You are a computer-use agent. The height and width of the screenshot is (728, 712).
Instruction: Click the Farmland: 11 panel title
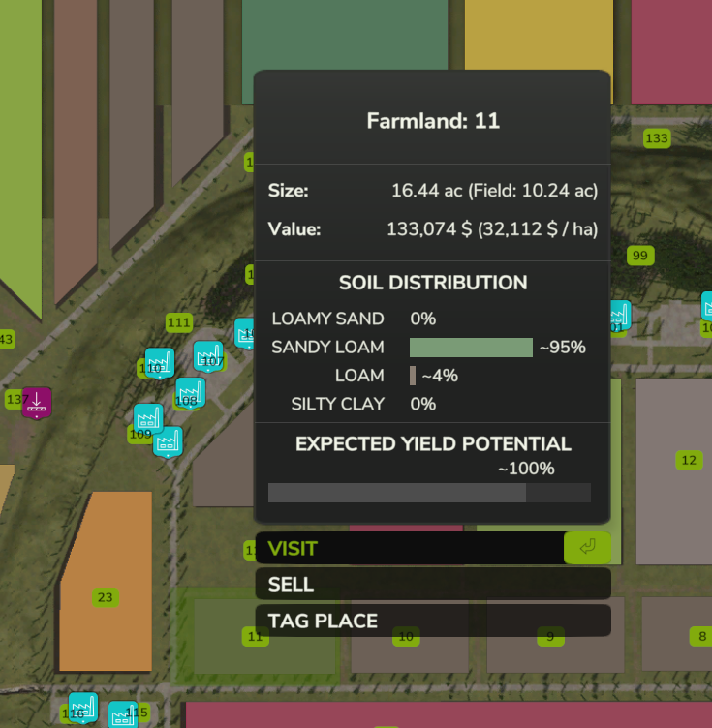click(x=432, y=121)
